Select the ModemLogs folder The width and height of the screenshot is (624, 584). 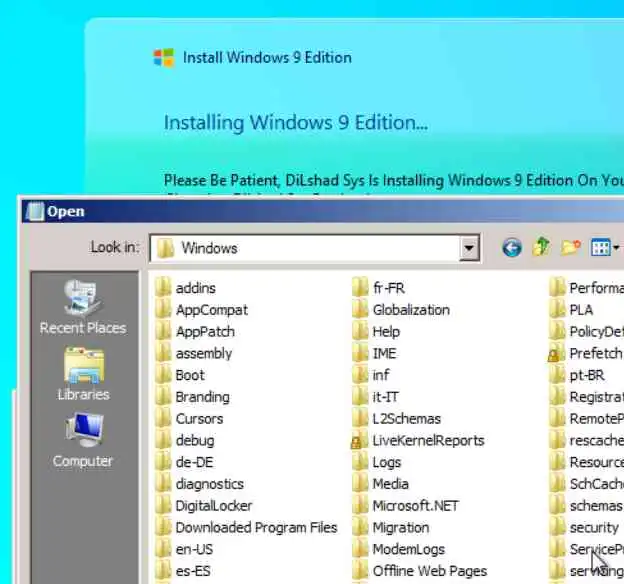coord(399,549)
